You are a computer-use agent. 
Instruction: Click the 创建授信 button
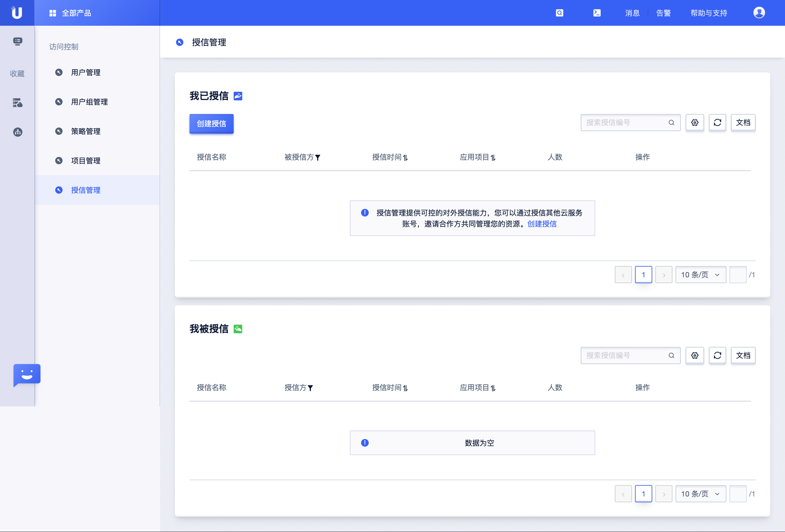tap(212, 123)
